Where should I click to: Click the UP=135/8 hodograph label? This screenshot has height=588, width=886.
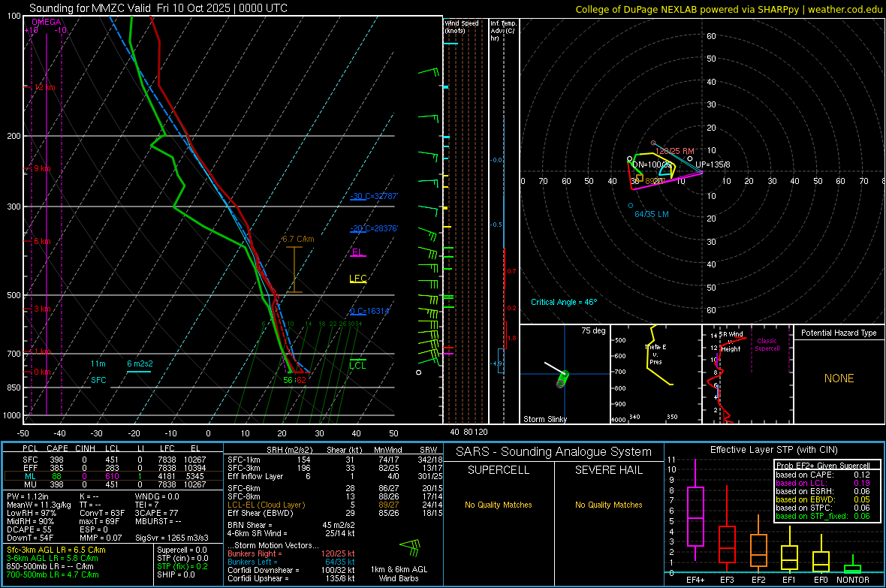click(x=712, y=164)
